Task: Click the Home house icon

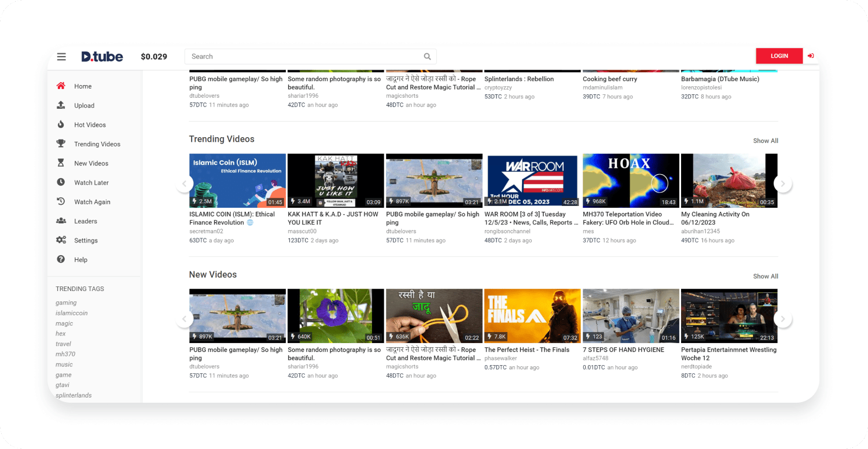Action: click(x=61, y=86)
